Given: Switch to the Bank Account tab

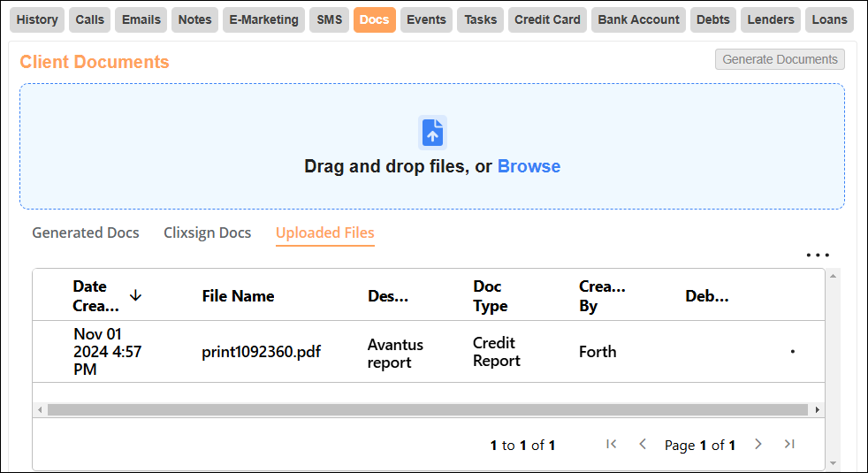Looking at the screenshot, I should click(x=638, y=20).
